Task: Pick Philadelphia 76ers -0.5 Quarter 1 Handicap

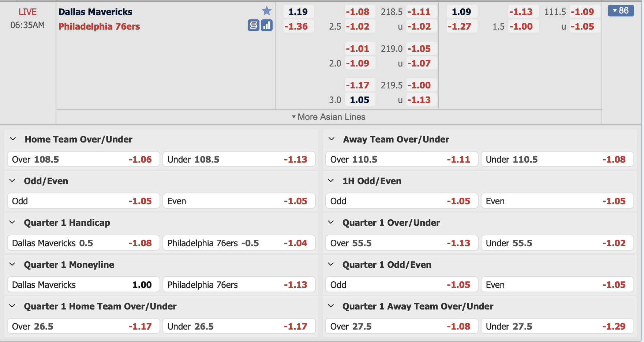Action: pyautogui.click(x=239, y=243)
